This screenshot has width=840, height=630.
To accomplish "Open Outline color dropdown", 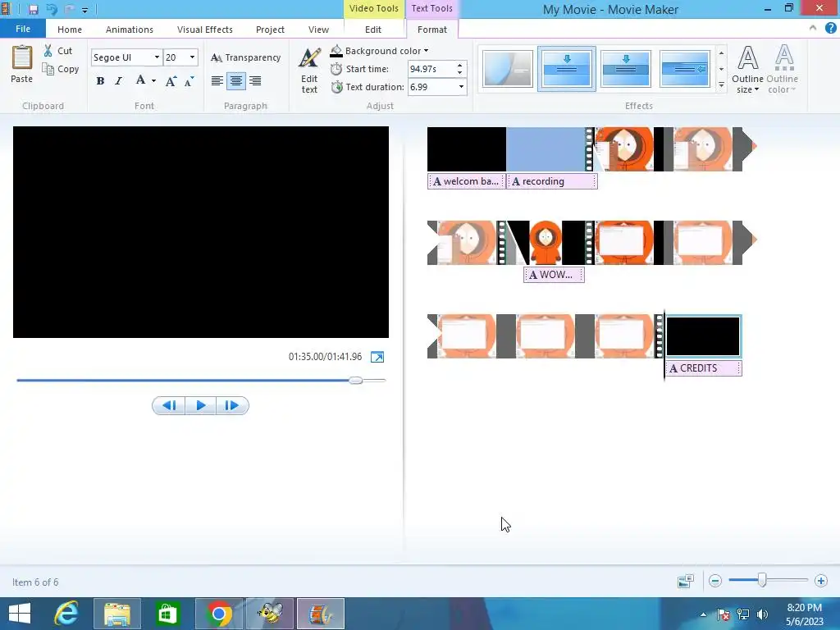I will click(x=782, y=70).
